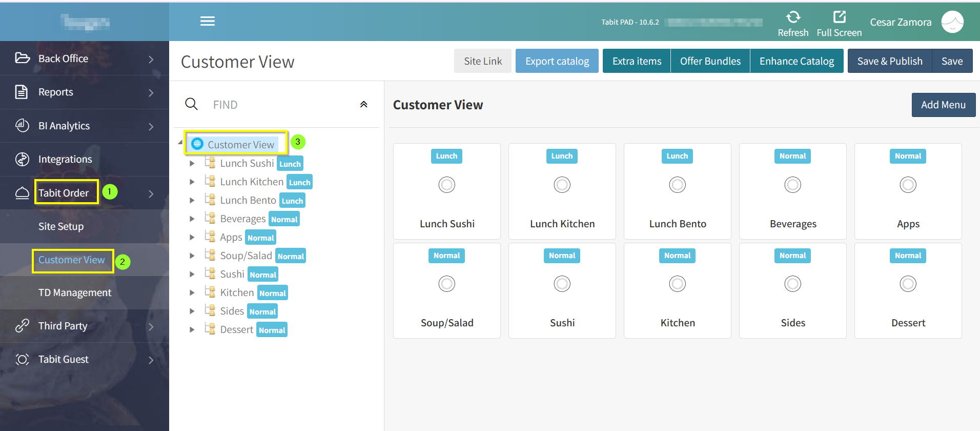Open TD Management in sidebar

(x=75, y=292)
